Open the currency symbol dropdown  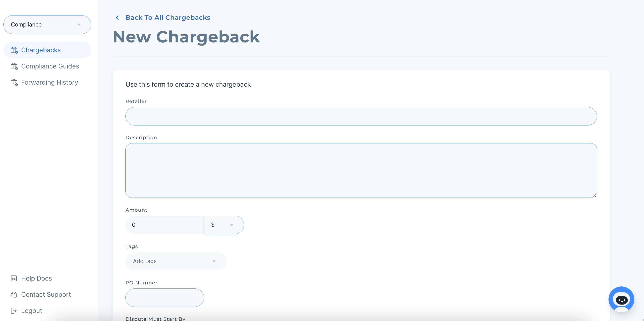224,225
